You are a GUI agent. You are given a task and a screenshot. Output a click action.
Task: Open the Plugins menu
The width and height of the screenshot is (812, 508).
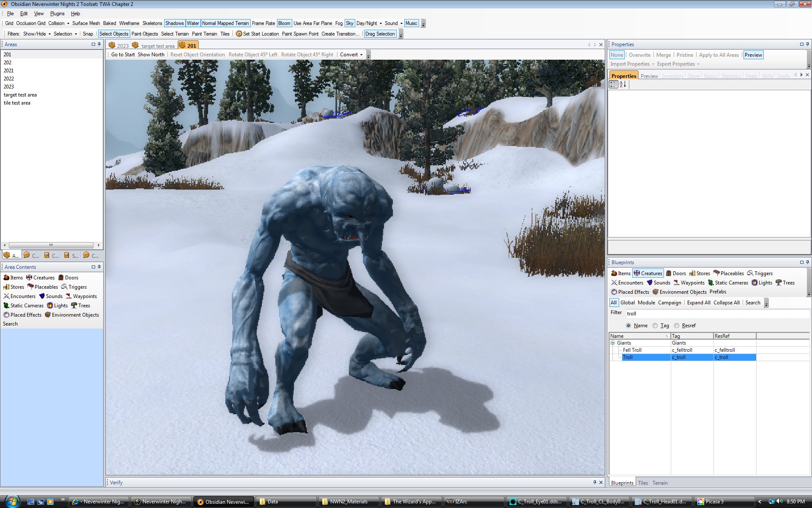(x=57, y=14)
